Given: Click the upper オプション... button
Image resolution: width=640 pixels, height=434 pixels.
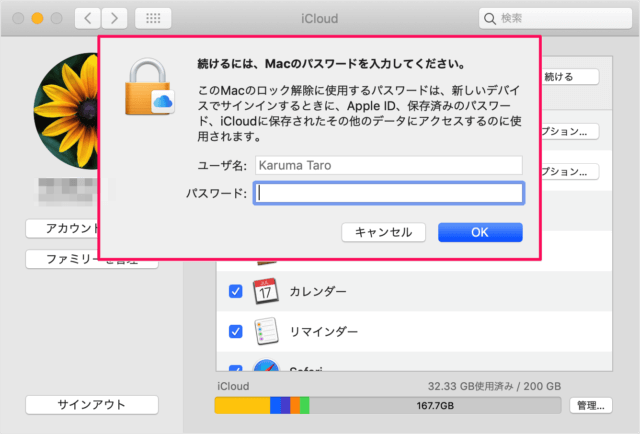Looking at the screenshot, I should 570,131.
